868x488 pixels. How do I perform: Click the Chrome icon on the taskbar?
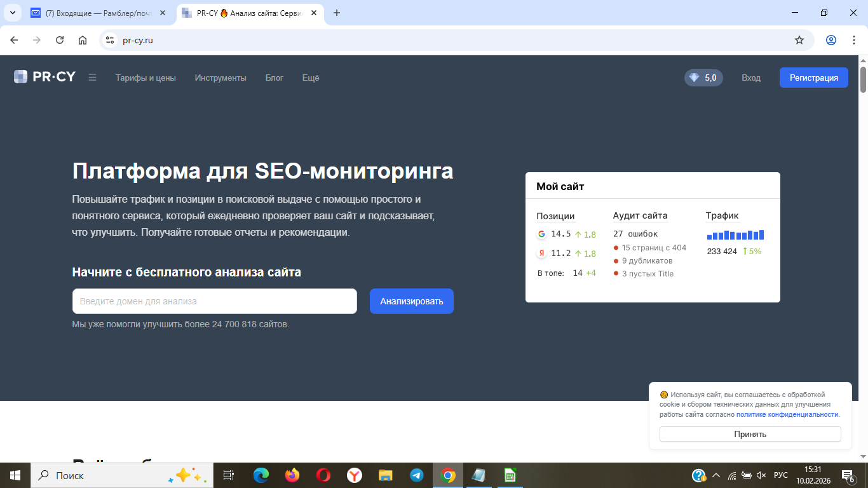pos(448,475)
